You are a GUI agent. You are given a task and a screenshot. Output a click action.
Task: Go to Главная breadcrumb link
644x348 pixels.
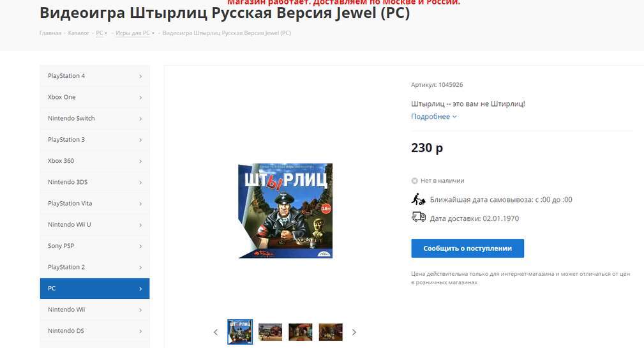click(x=50, y=33)
